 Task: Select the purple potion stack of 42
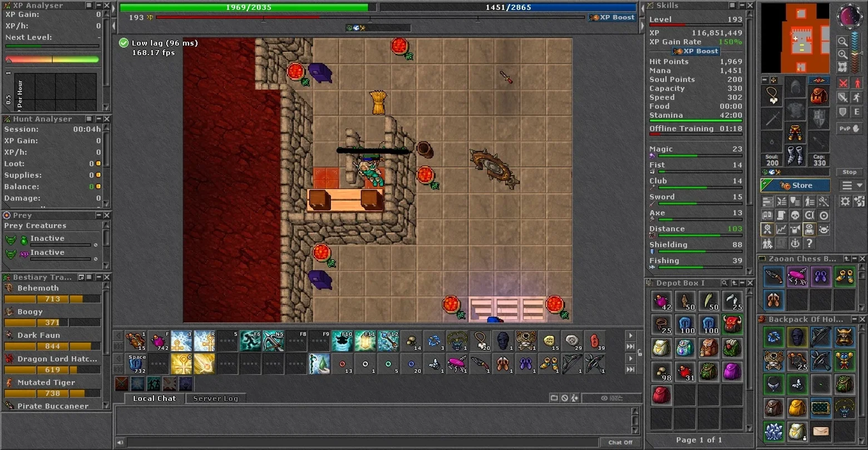point(662,301)
